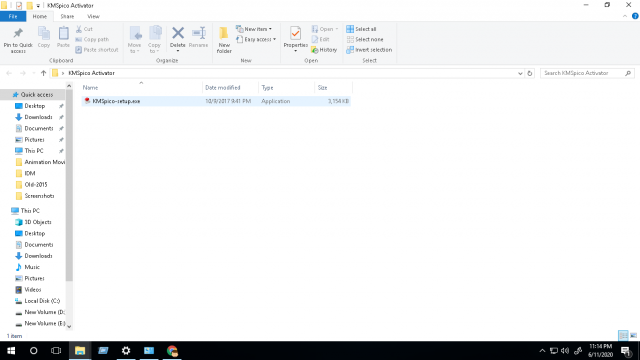This screenshot has width=640, height=360.
Task: Open the Windows Start menu
Action: point(11,351)
